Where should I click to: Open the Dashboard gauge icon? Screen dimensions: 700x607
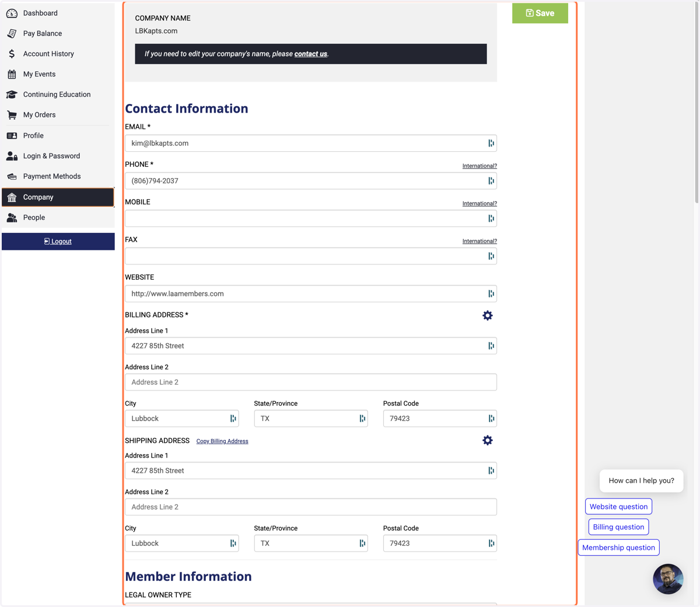[x=12, y=13]
